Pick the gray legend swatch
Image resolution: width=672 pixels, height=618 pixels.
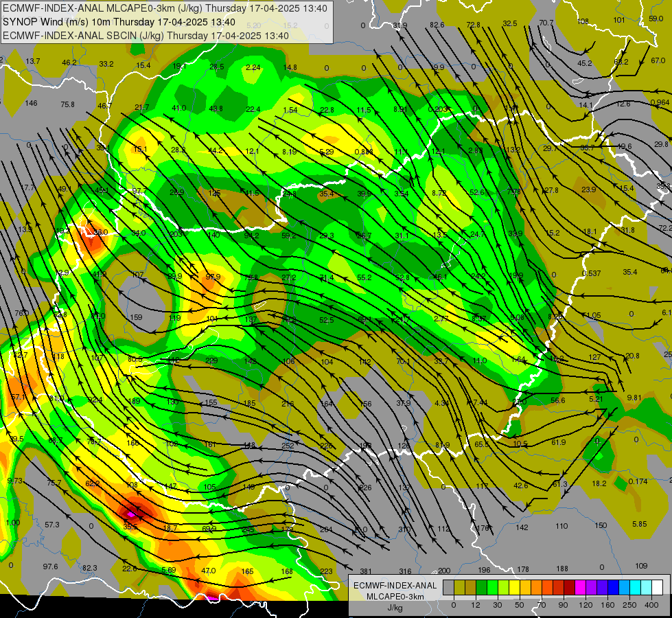pyautogui.click(x=449, y=587)
